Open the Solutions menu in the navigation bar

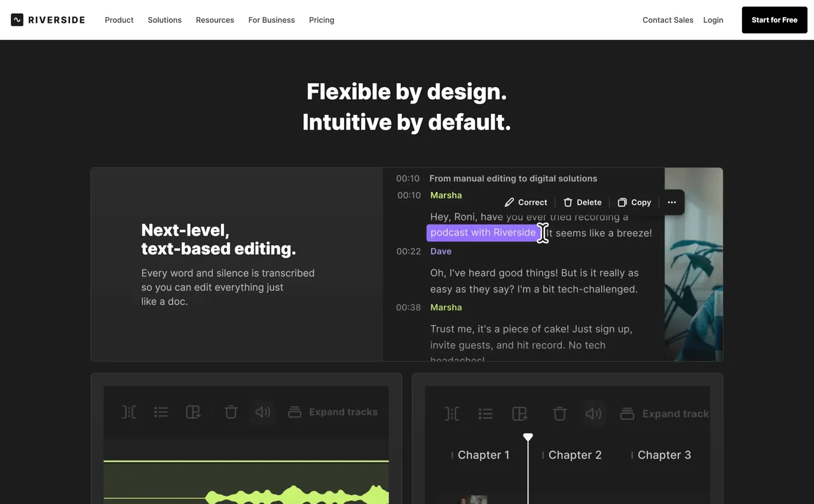point(164,20)
